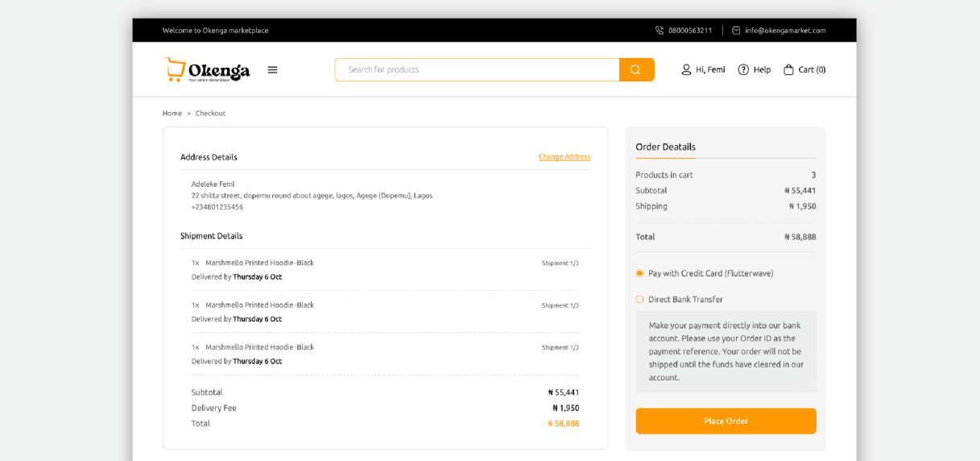Focus the Search for products field

[477, 69]
